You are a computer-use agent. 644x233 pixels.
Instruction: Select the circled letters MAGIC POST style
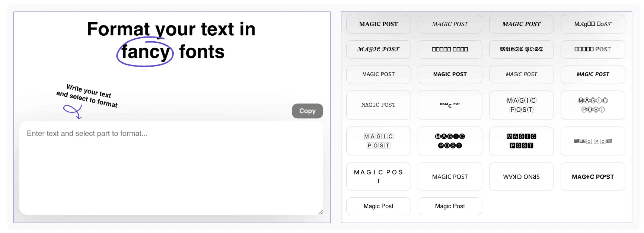tap(593, 105)
